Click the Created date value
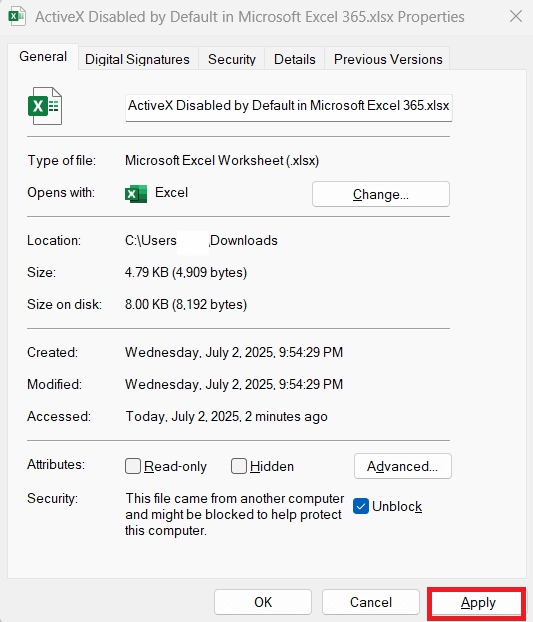This screenshot has height=622, width=533. coord(234,352)
